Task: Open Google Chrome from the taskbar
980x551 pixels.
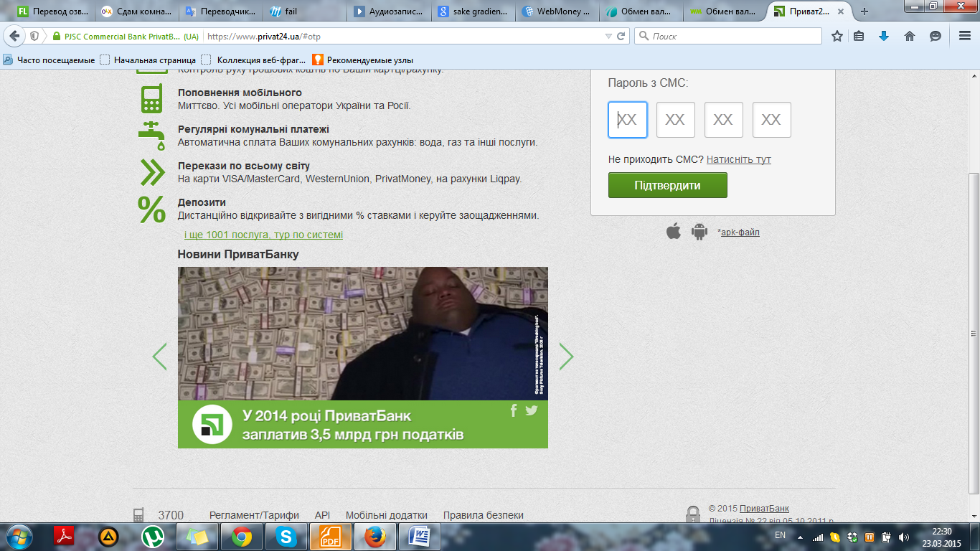Action: tap(242, 537)
